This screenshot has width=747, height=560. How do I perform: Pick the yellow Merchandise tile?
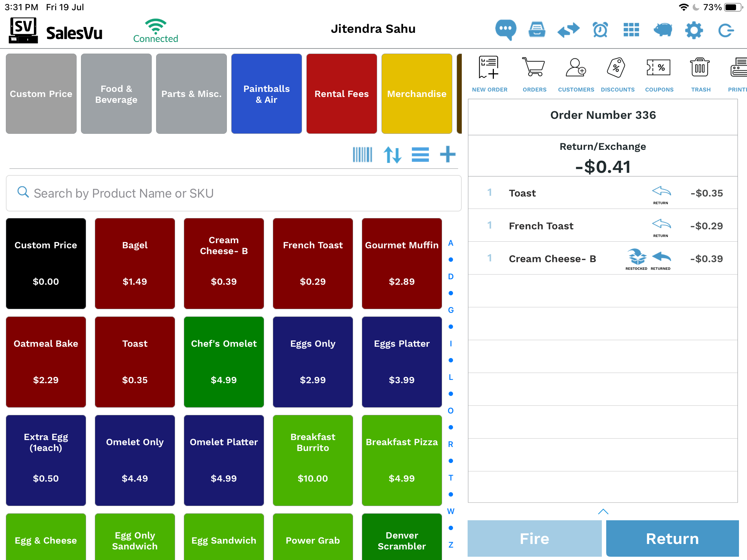(417, 94)
